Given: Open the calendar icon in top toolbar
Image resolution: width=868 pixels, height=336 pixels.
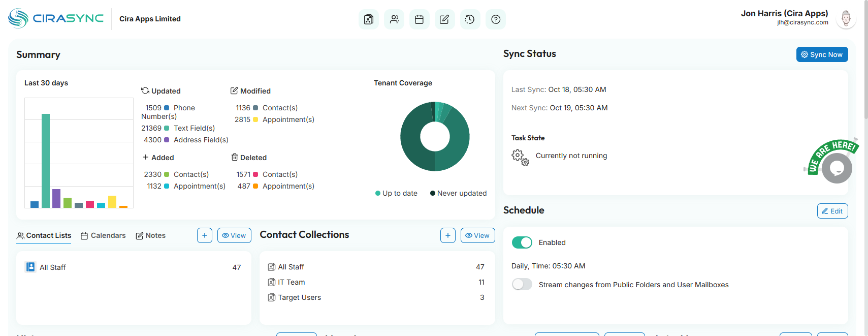Looking at the screenshot, I should pyautogui.click(x=420, y=19).
